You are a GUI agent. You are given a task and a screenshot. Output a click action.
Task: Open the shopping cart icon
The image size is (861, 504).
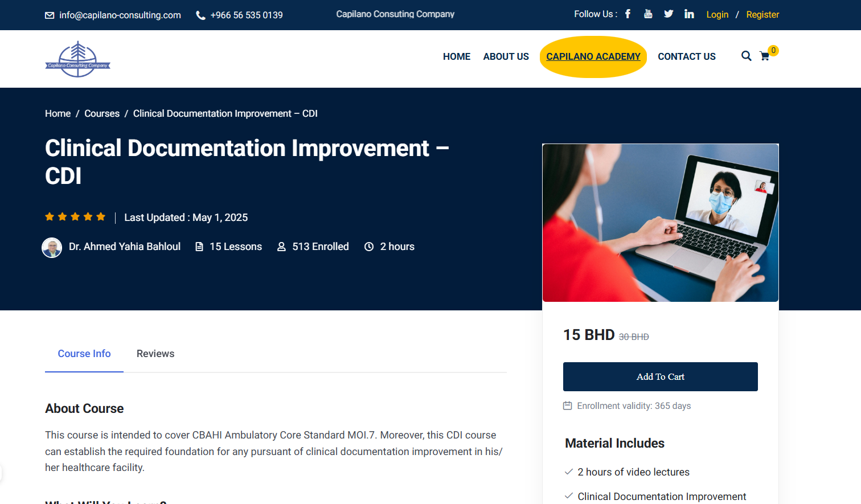point(765,56)
